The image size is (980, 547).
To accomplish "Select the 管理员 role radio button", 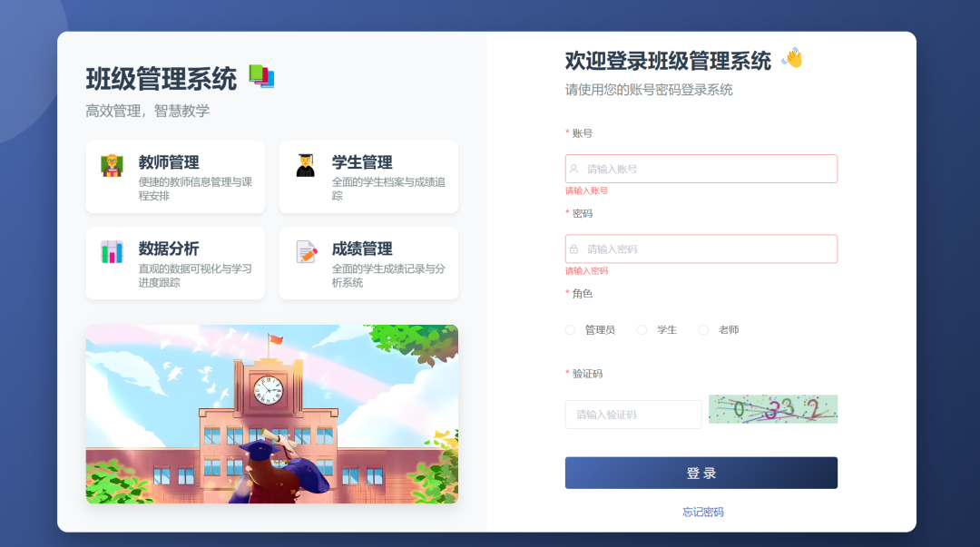I will [x=570, y=329].
